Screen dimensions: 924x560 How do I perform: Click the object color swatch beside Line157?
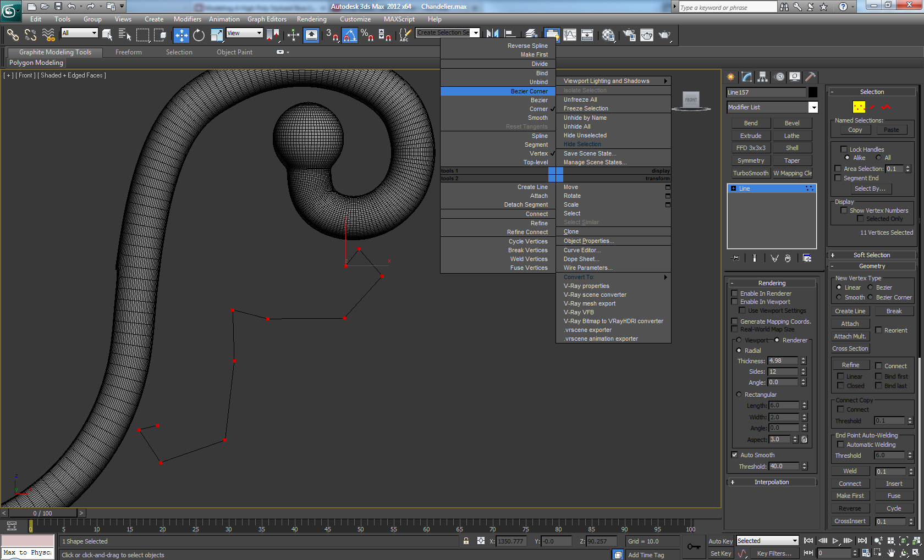pos(814,92)
